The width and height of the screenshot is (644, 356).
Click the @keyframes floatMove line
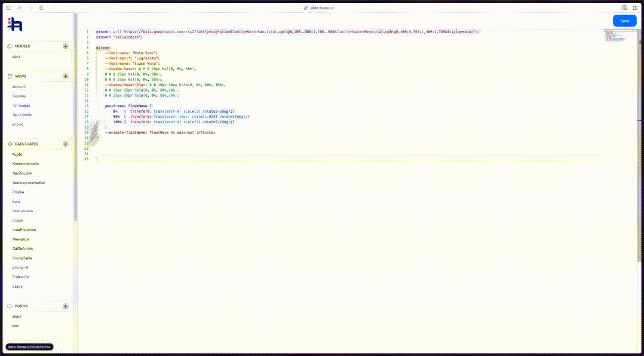(x=128, y=106)
